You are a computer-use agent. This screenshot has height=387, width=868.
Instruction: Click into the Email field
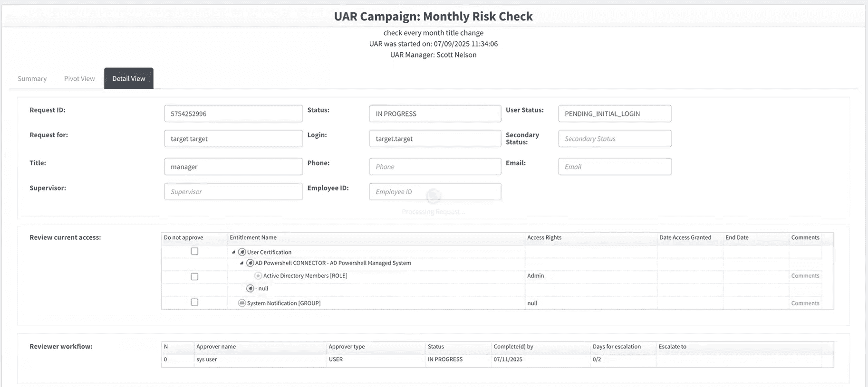tap(615, 167)
